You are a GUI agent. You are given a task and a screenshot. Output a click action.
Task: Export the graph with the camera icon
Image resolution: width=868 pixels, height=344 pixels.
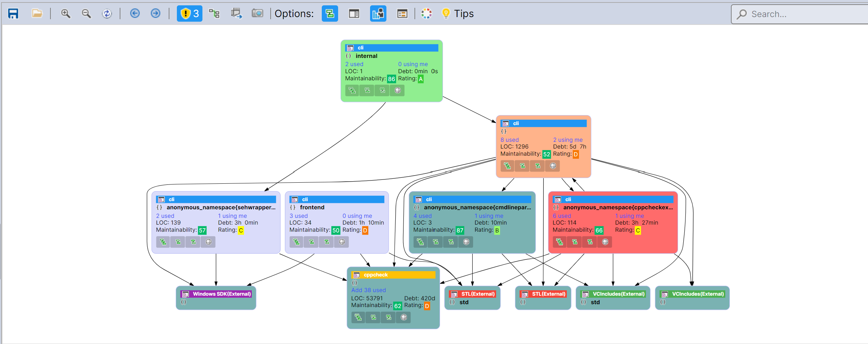pos(257,13)
